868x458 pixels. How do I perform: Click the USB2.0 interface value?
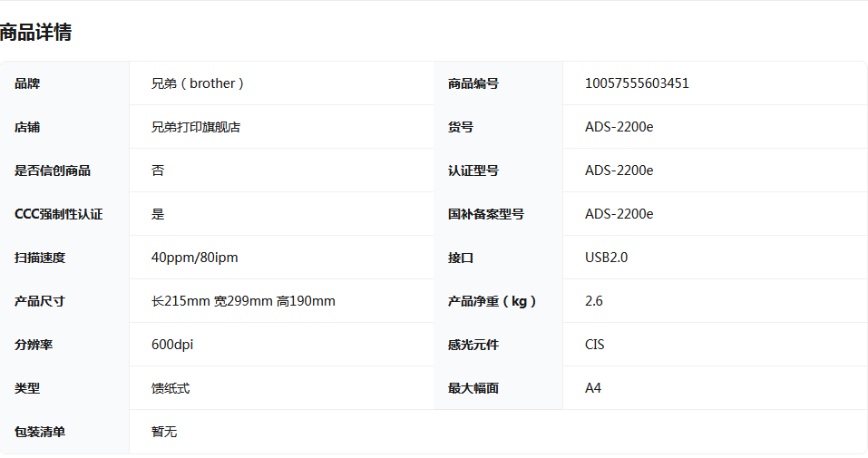tap(606, 258)
